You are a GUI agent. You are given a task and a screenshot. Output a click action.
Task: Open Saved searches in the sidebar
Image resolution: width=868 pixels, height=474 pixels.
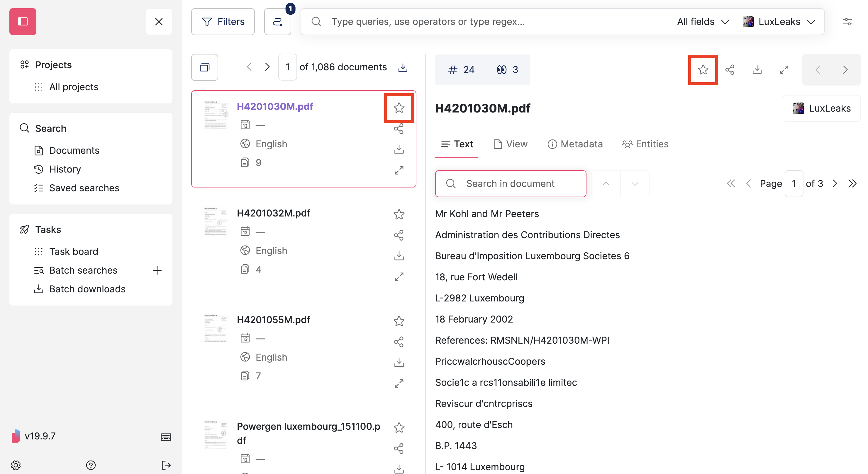[x=84, y=188]
